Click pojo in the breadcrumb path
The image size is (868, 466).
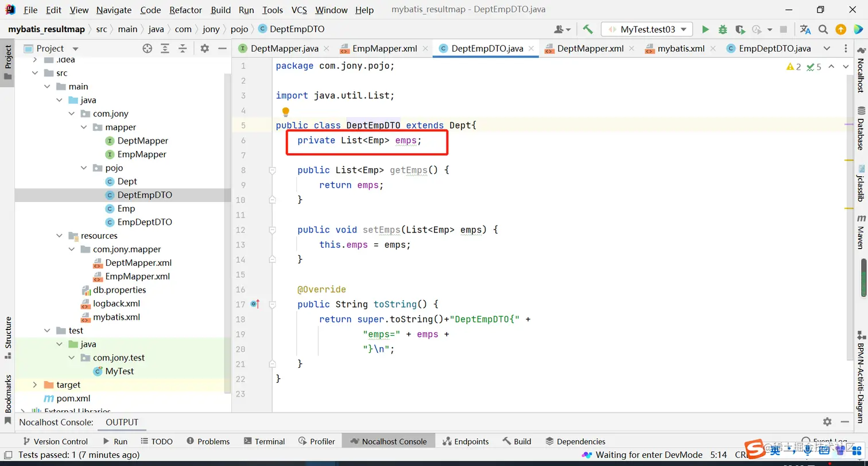coord(240,29)
